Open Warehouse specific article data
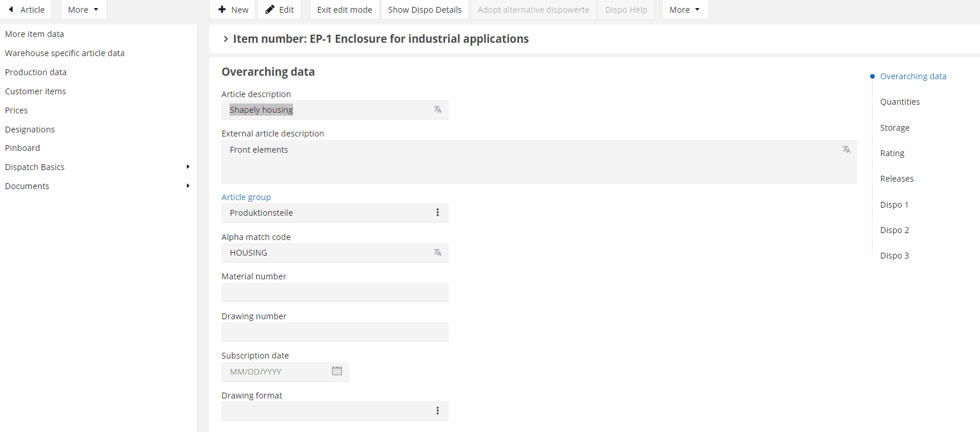This screenshot has height=432, width=980. 65,53
